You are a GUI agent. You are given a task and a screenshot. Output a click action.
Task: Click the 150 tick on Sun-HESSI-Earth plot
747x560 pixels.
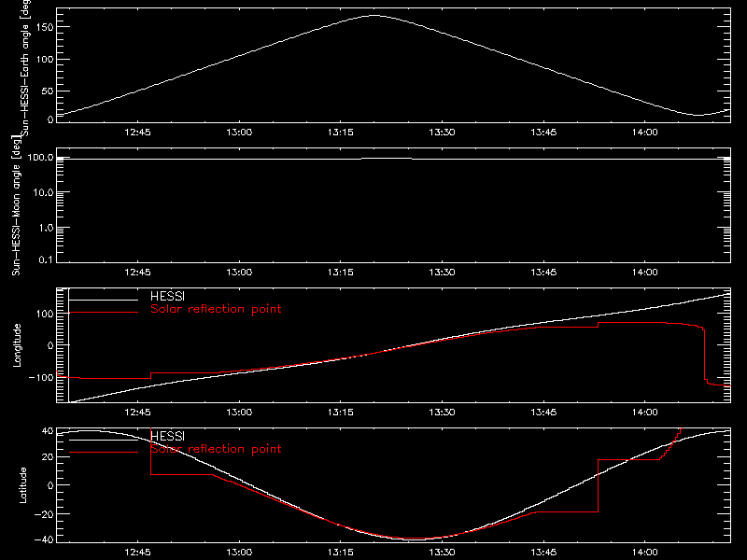click(45, 27)
